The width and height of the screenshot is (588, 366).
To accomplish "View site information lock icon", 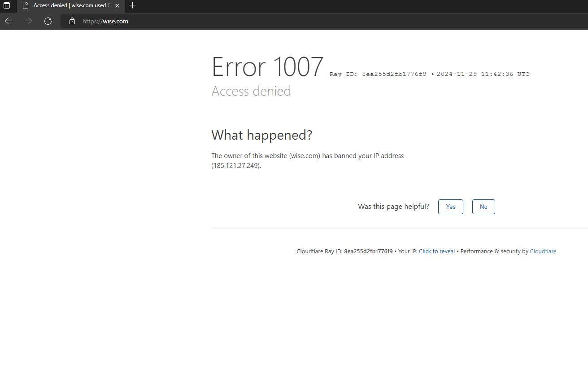I will click(x=72, y=21).
